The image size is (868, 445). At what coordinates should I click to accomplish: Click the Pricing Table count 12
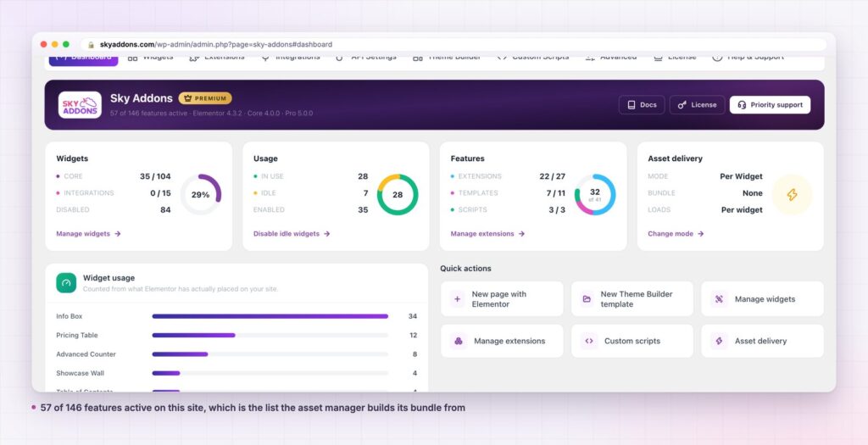[x=413, y=335]
